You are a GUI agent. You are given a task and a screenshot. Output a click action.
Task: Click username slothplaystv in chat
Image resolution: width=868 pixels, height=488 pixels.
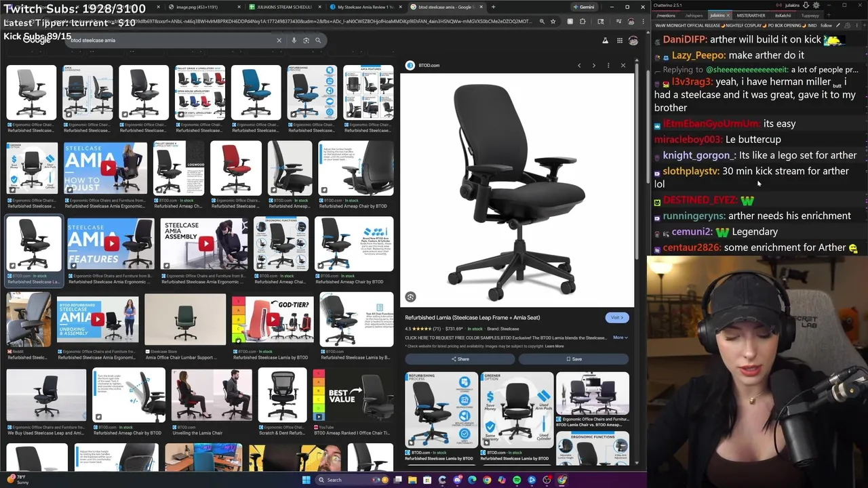(x=690, y=171)
